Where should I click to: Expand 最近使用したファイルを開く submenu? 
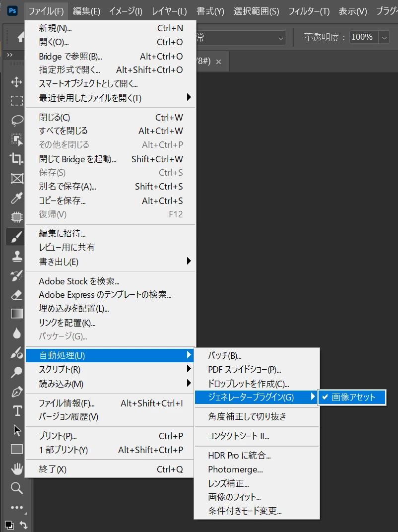111,98
